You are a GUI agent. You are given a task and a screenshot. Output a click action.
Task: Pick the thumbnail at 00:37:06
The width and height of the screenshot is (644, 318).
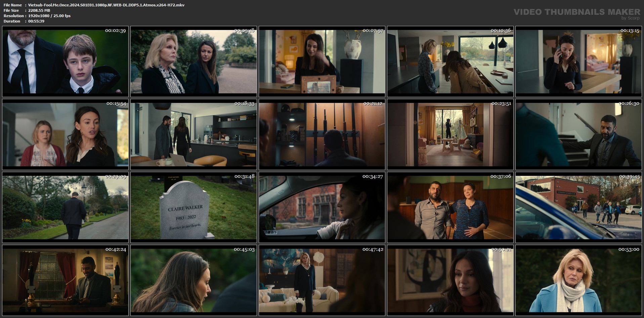(450, 207)
